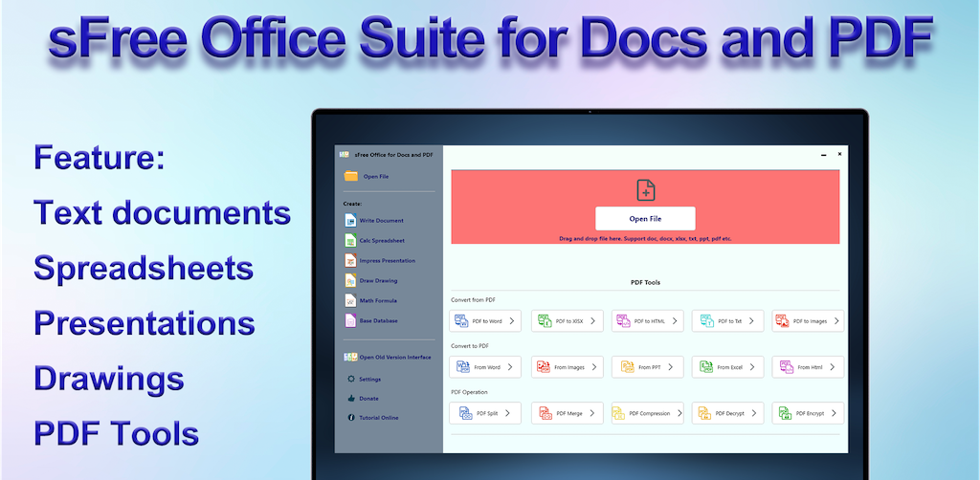Click the Tutorial Online info icon

(351, 418)
